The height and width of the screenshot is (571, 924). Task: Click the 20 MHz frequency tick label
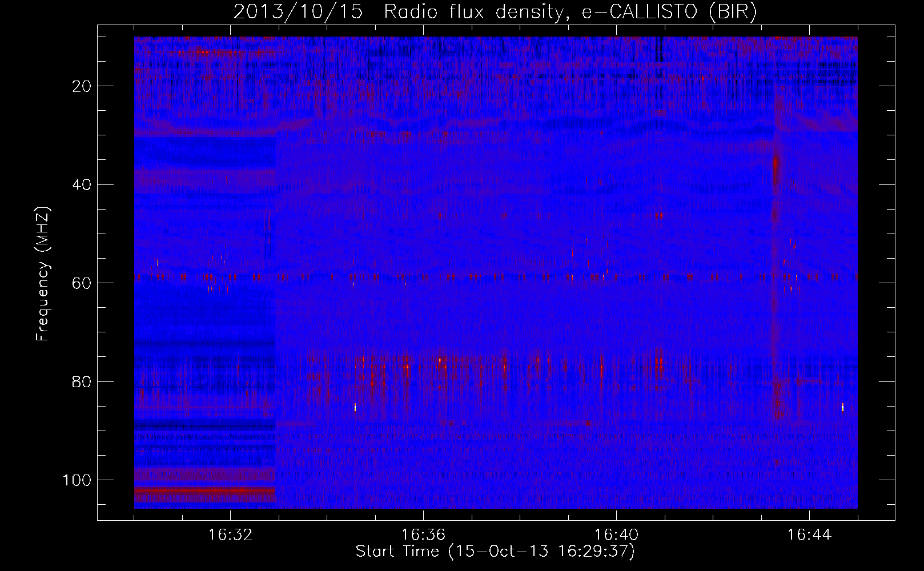click(82, 86)
